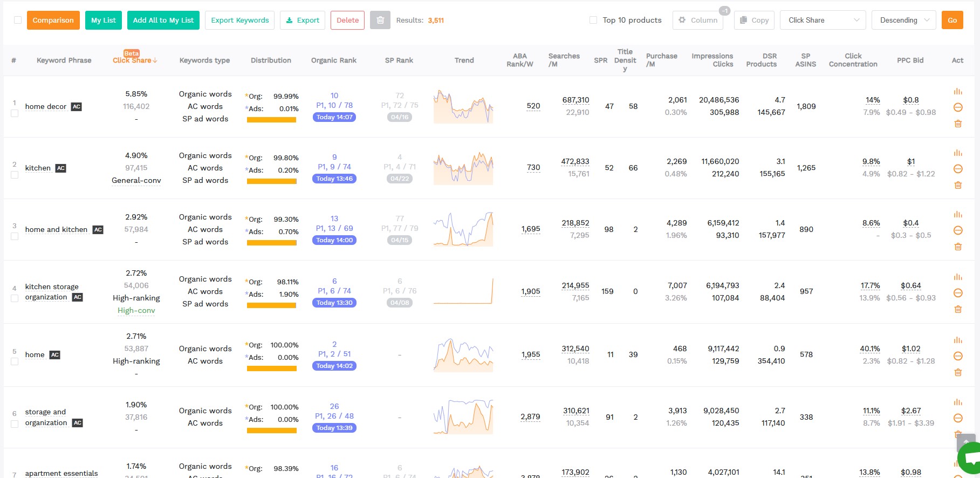The image size is (980, 478).
Task: Delete kitchen row with trash icon
Action: (x=958, y=185)
